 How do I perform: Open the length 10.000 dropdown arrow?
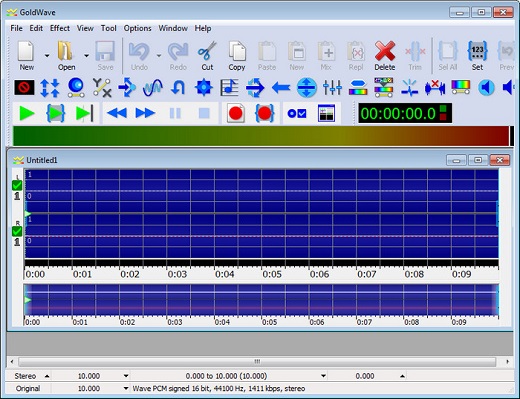(x=126, y=376)
